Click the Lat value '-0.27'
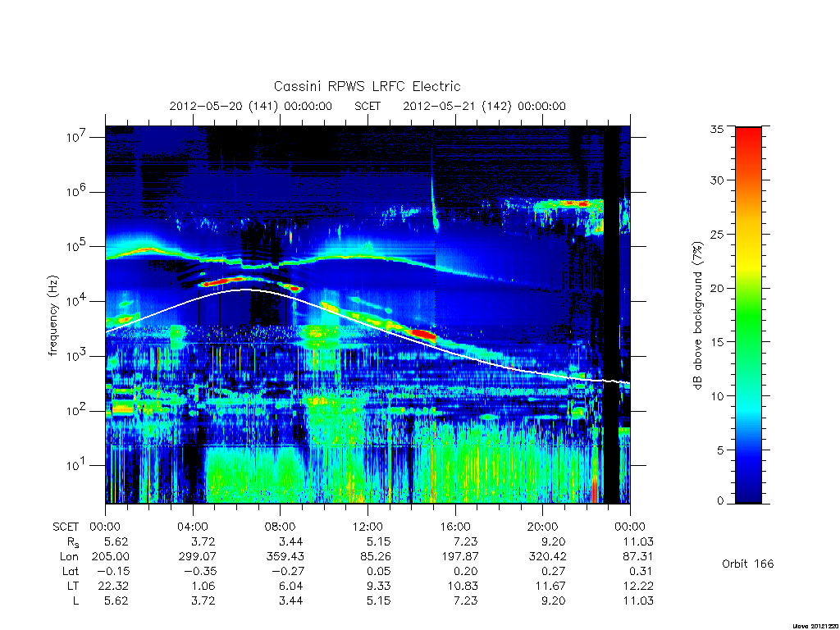 [288, 572]
